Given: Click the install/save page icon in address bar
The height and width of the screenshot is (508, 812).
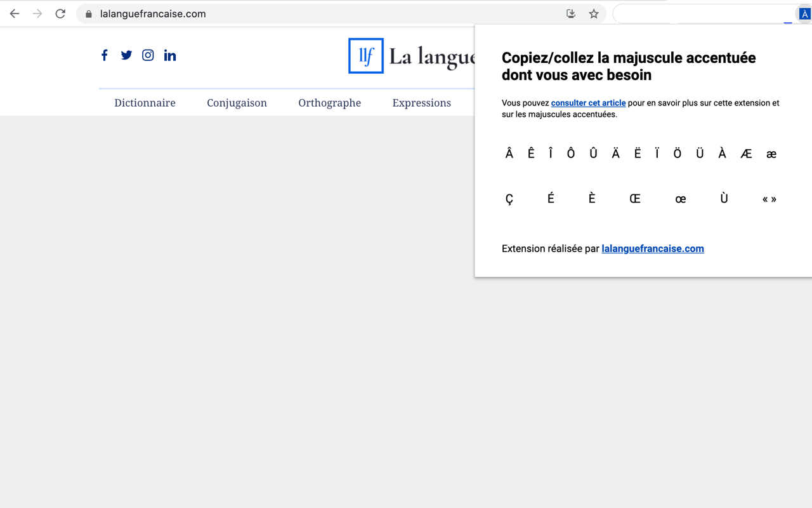Looking at the screenshot, I should click(x=570, y=13).
